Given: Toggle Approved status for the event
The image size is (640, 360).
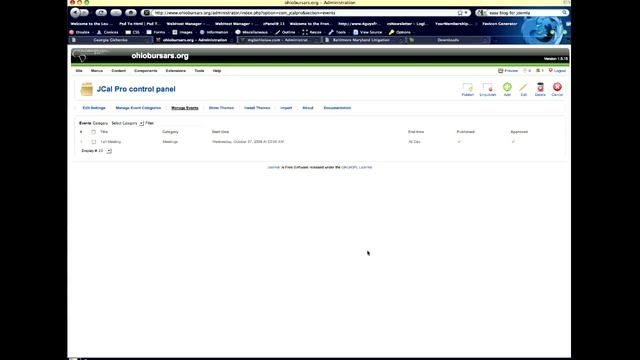Looking at the screenshot, I should coord(513,142).
